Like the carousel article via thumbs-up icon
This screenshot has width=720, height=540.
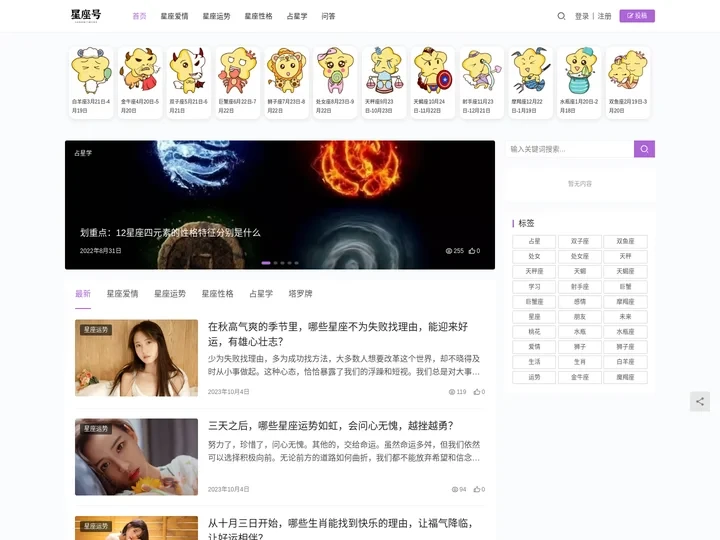pyautogui.click(x=474, y=251)
